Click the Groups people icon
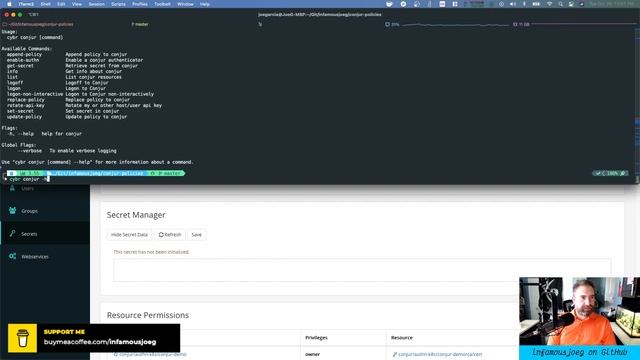The image size is (640, 360). (12, 211)
